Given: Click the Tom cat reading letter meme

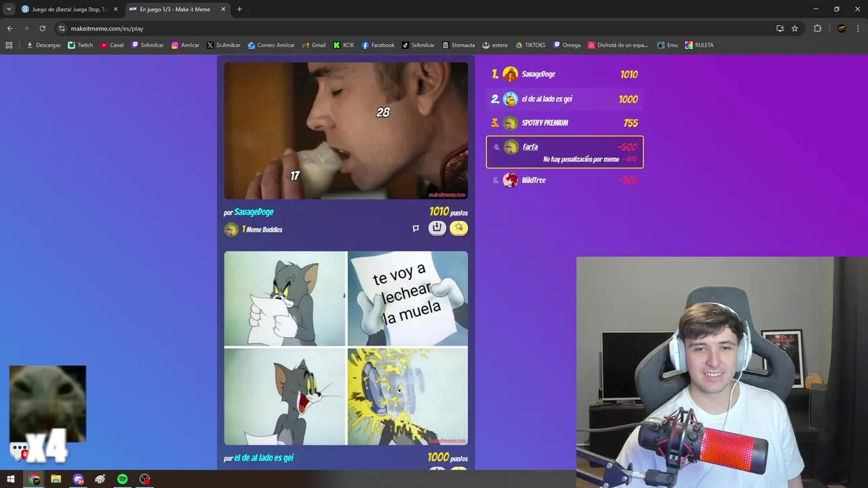Looking at the screenshot, I should point(346,348).
